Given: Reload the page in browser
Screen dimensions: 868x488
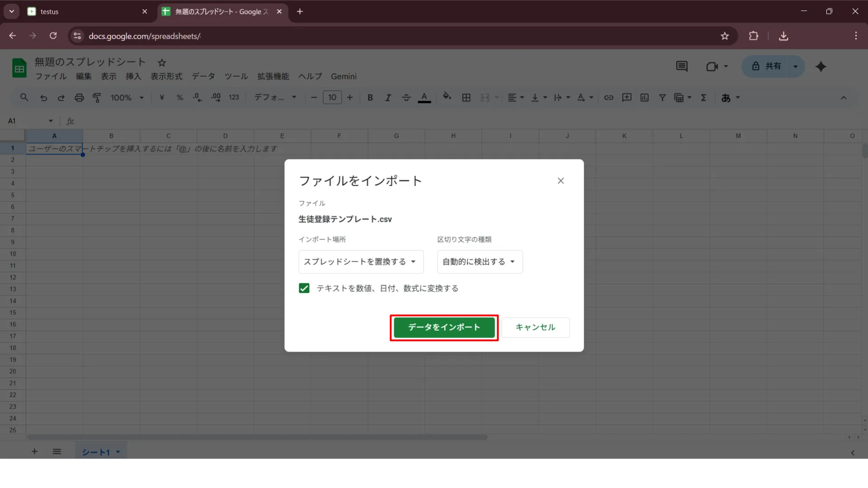Looking at the screenshot, I should 53,36.
